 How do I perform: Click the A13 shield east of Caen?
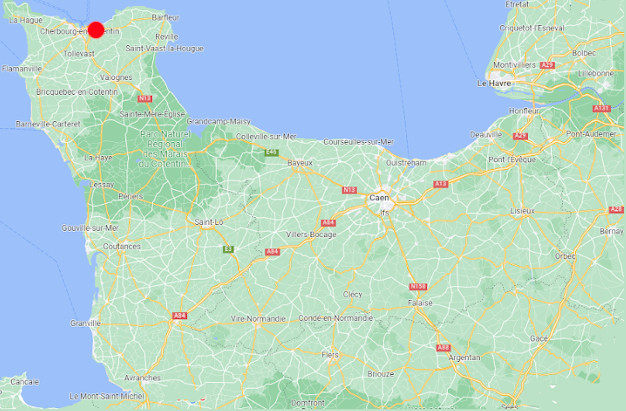coord(441,184)
